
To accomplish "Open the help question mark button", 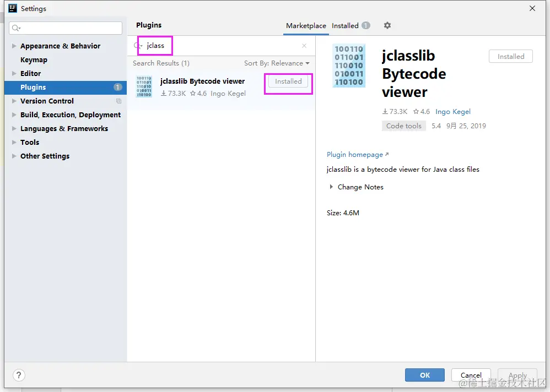I will click(x=19, y=375).
